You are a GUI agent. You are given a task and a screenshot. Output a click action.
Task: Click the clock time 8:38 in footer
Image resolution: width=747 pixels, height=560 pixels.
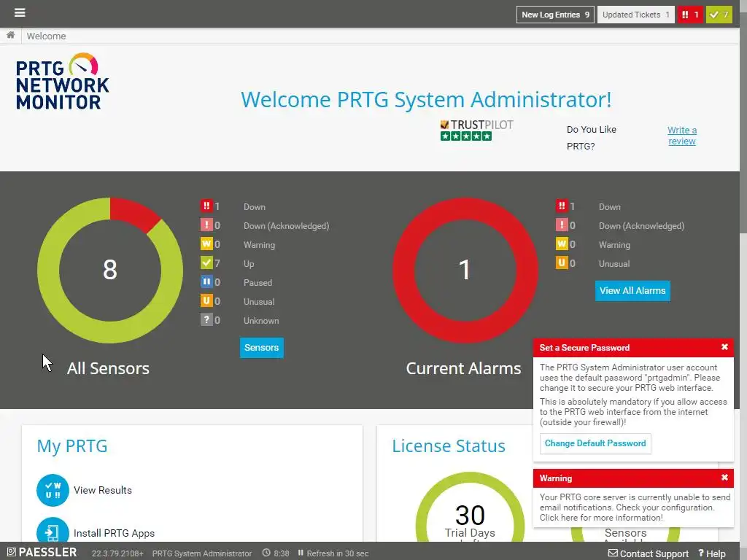pyautogui.click(x=276, y=553)
